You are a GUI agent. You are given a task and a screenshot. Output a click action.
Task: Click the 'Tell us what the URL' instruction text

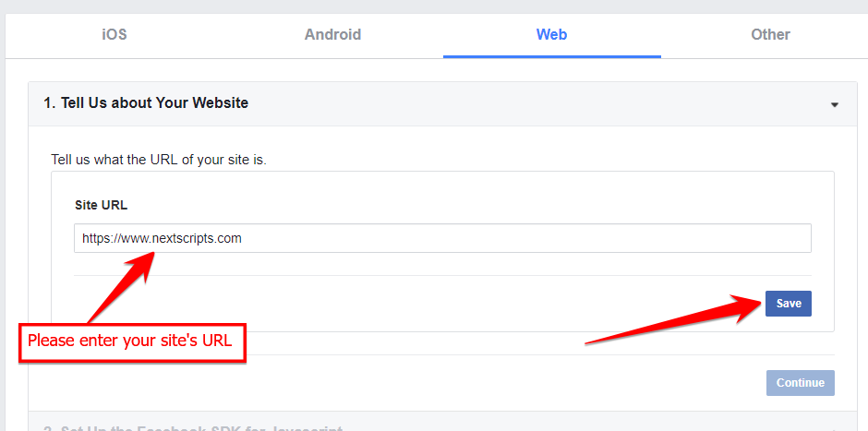159,161
